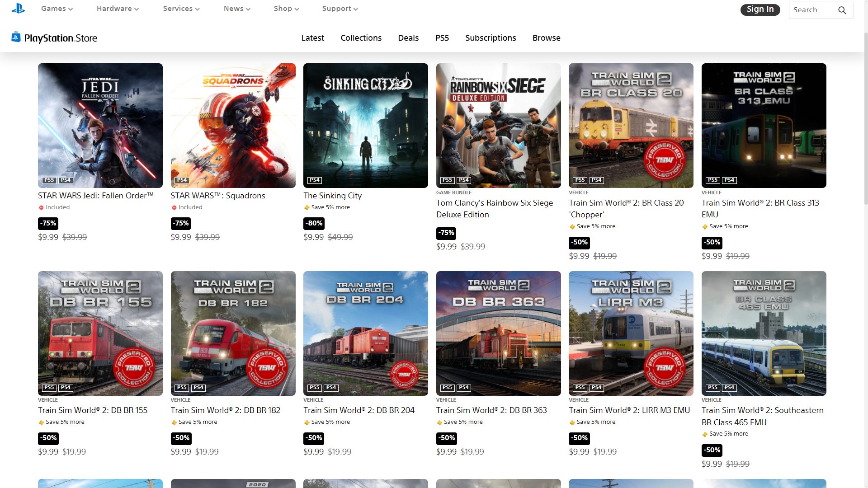The width and height of the screenshot is (868, 488).
Task: Click EA Play Included icon under Jedi Fallen Order
Action: (x=41, y=208)
